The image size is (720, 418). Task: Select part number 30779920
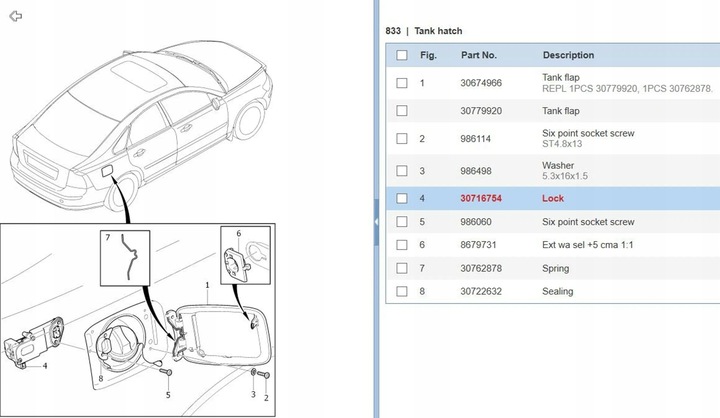point(481,111)
